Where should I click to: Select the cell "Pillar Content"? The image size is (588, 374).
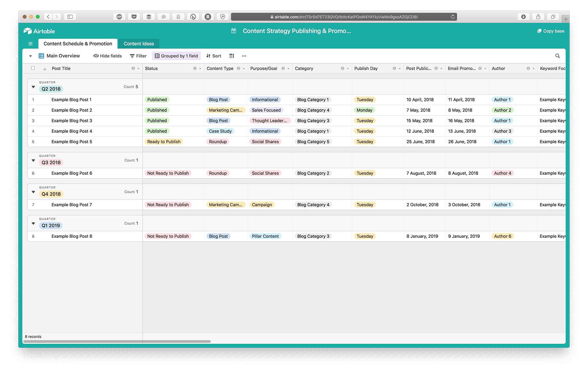pyautogui.click(x=270, y=236)
